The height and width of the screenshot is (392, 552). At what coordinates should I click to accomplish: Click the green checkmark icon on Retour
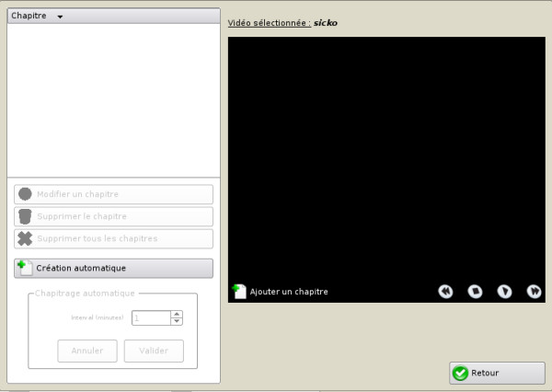pyautogui.click(x=461, y=373)
